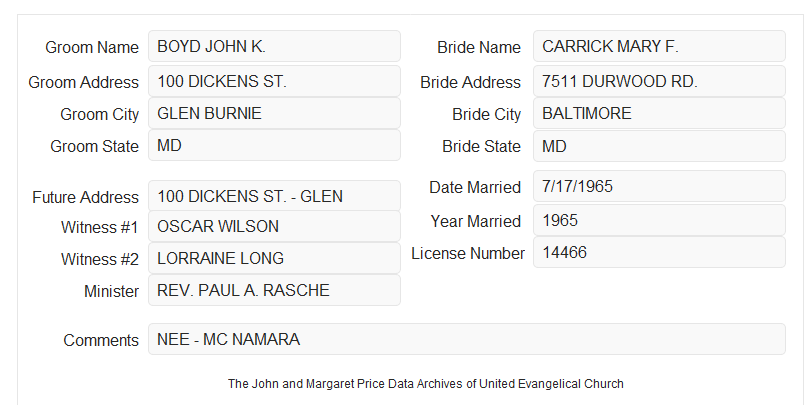Select the Bride State field
Viewport: 805px width, 405px height.
coord(659,146)
